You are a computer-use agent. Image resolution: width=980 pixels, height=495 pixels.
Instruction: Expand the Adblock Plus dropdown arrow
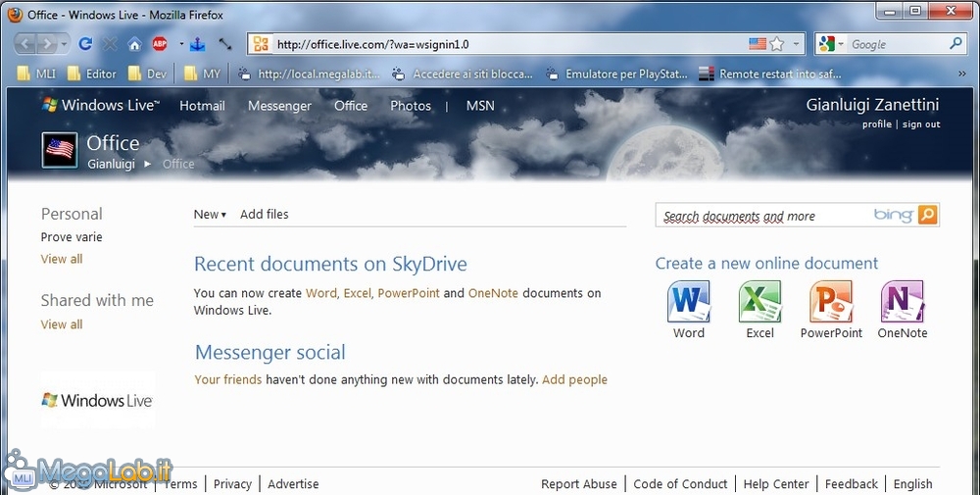181,44
